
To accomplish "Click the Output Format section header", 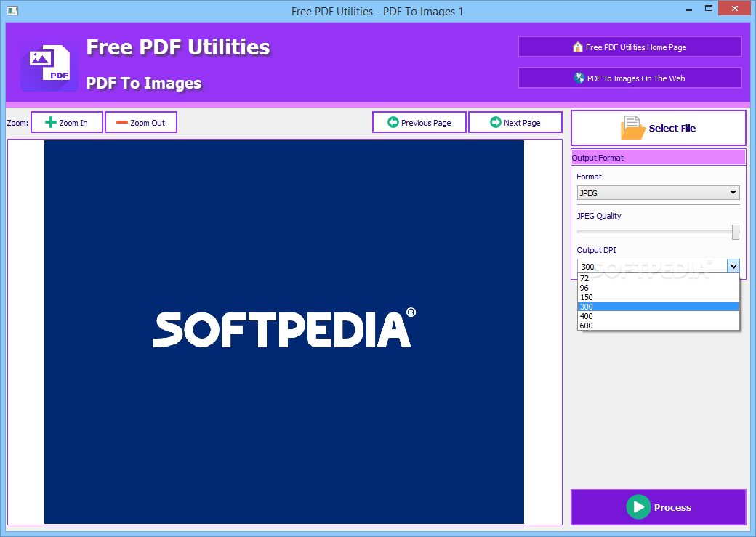I will (x=658, y=158).
